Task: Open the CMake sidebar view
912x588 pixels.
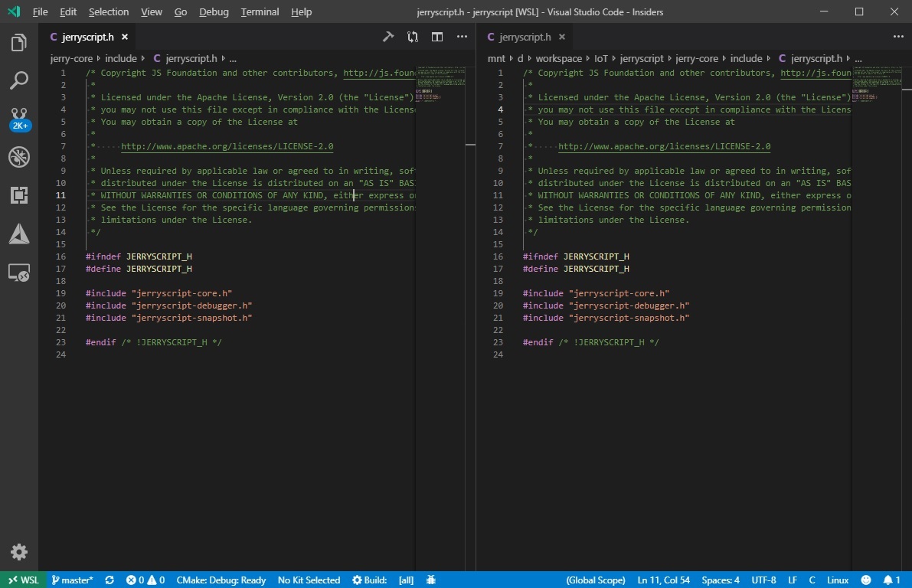Action: (x=18, y=235)
